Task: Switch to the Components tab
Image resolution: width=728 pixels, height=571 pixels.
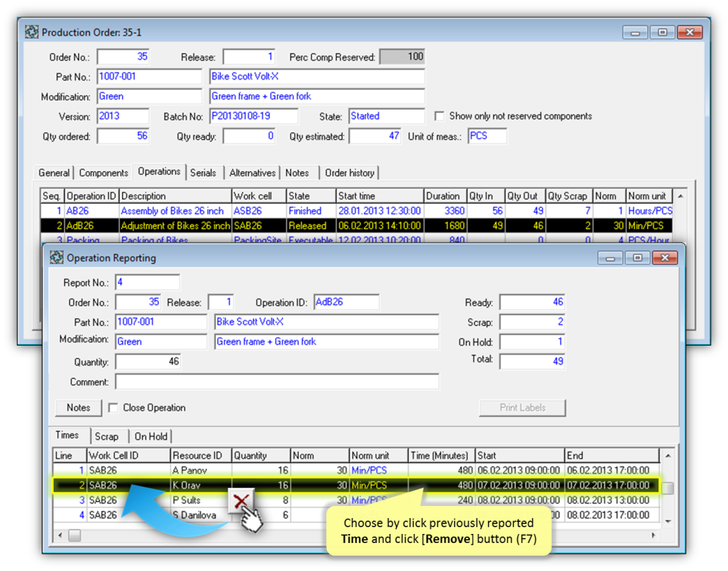Action: pyautogui.click(x=103, y=173)
